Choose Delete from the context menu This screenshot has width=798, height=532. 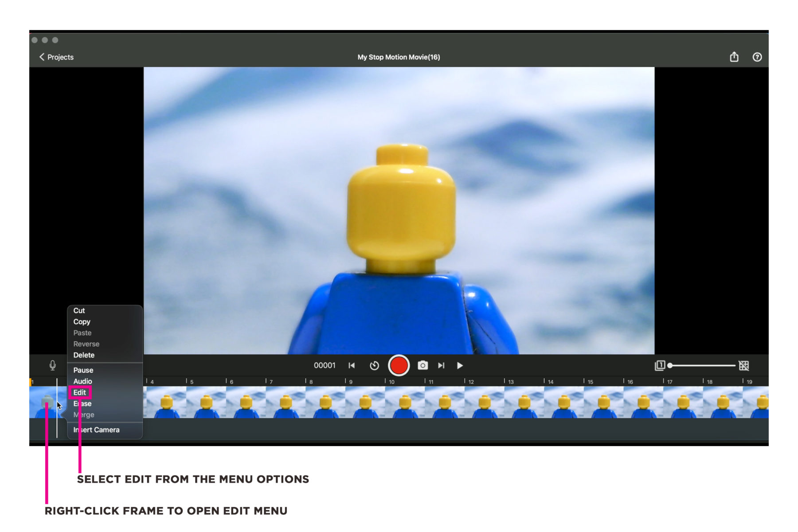[x=83, y=355]
